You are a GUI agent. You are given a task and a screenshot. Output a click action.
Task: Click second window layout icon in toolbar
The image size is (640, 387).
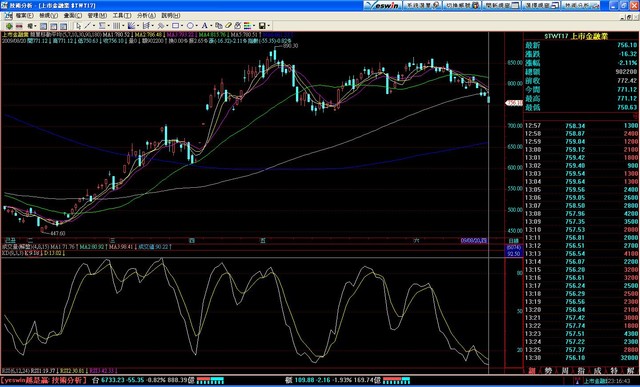[x=53, y=26]
